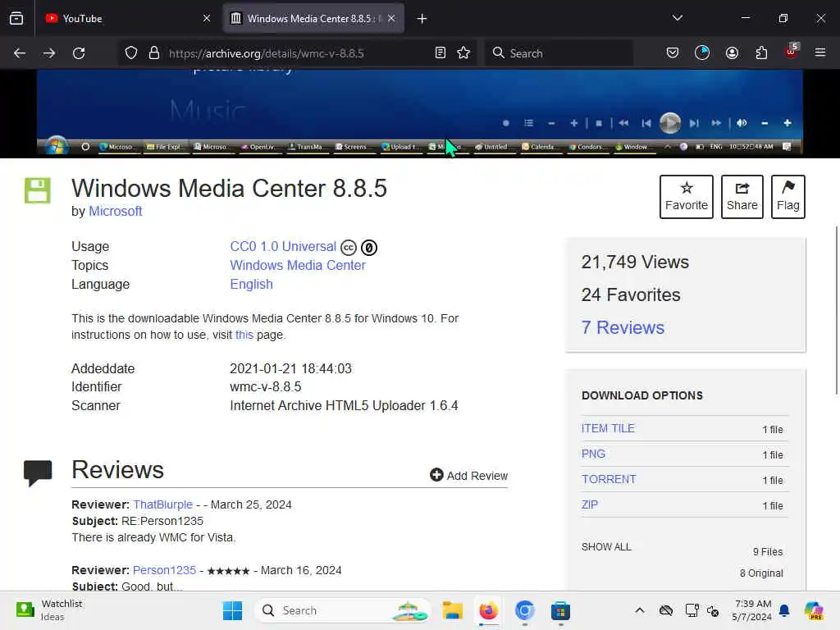Follow the 'this' instructions page link
Screen dimensions: 840x630
click(x=244, y=335)
